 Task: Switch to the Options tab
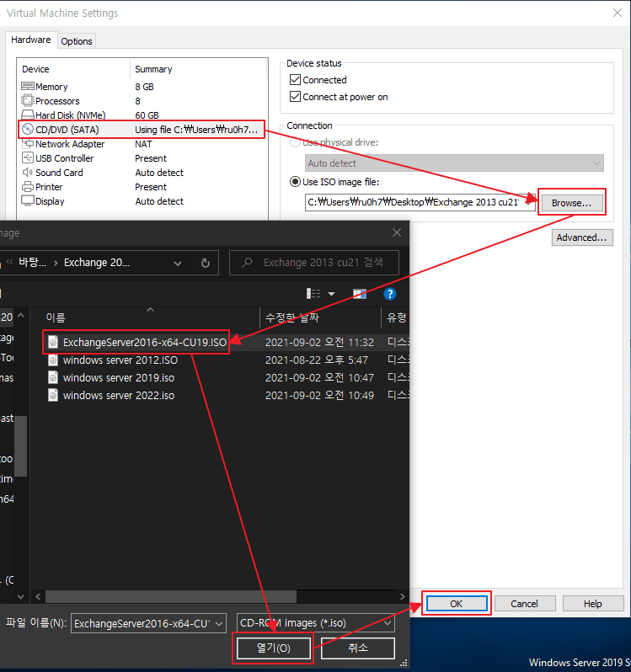coord(77,41)
